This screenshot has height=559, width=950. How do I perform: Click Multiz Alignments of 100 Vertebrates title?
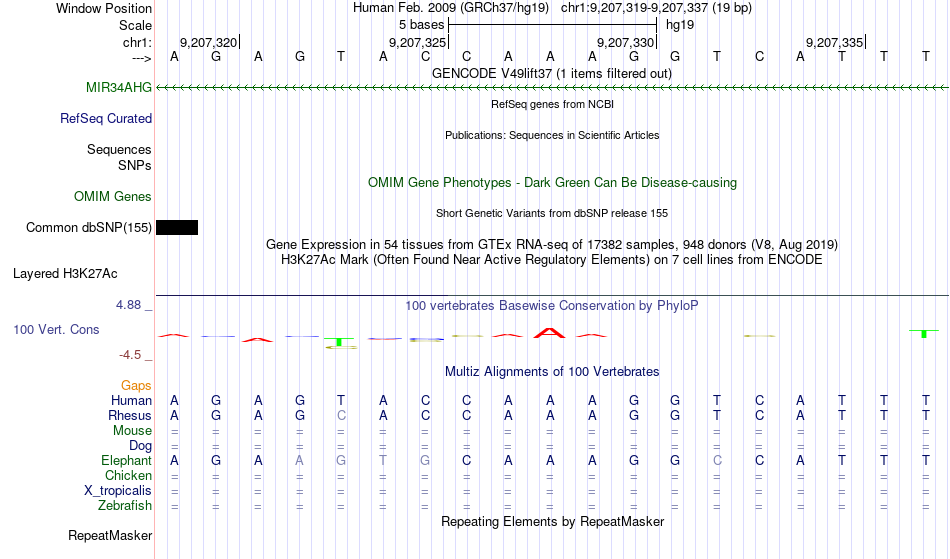(552, 371)
